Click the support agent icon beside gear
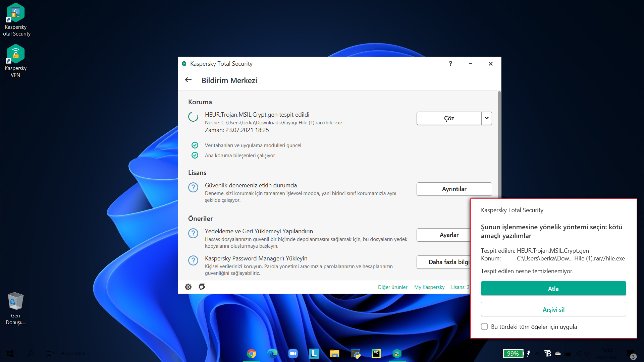Viewport: 644px width, 362px height. pos(202,287)
